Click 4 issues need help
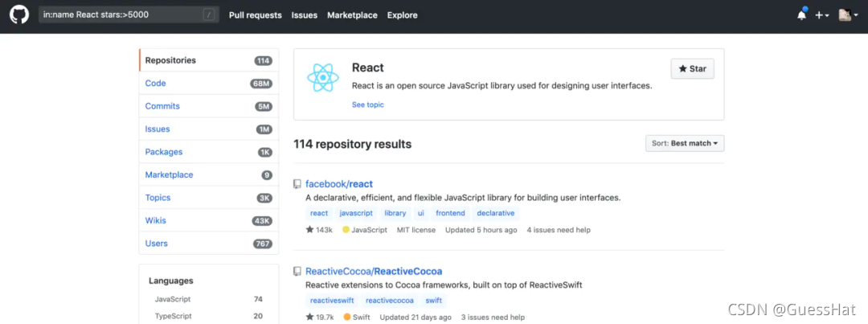Image resolution: width=868 pixels, height=324 pixels. (559, 230)
